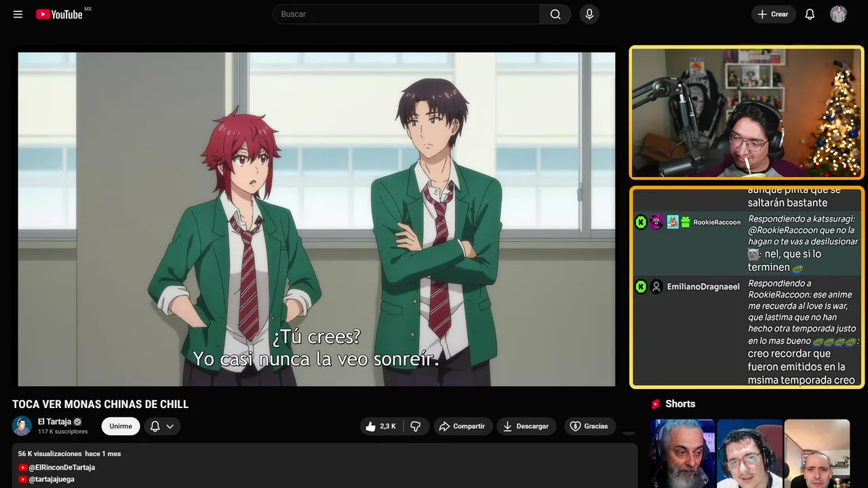Click the Descargar download button

click(x=526, y=426)
